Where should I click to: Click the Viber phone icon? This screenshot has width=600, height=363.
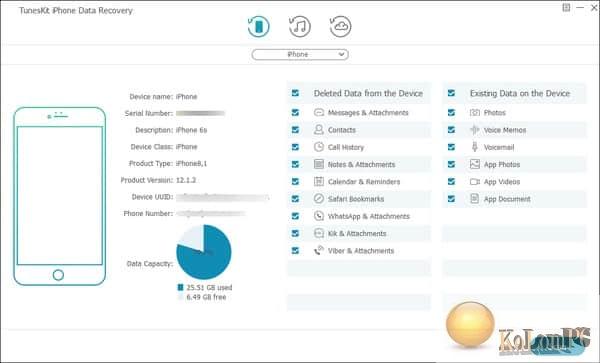(x=319, y=251)
